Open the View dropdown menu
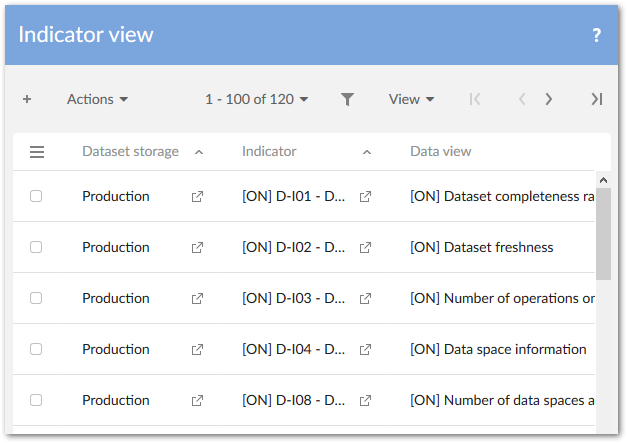 (x=411, y=99)
